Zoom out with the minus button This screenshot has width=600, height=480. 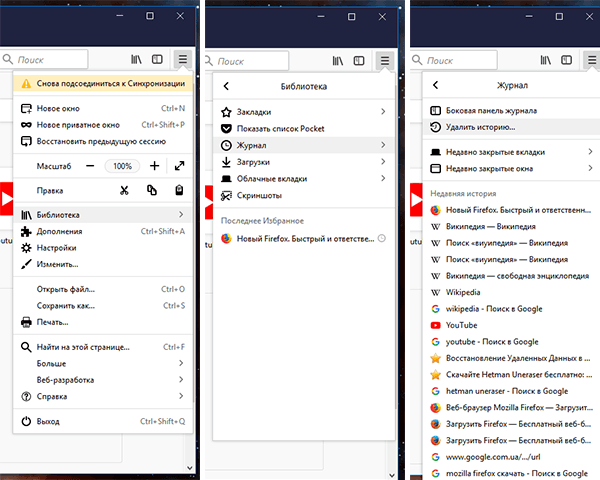90,166
